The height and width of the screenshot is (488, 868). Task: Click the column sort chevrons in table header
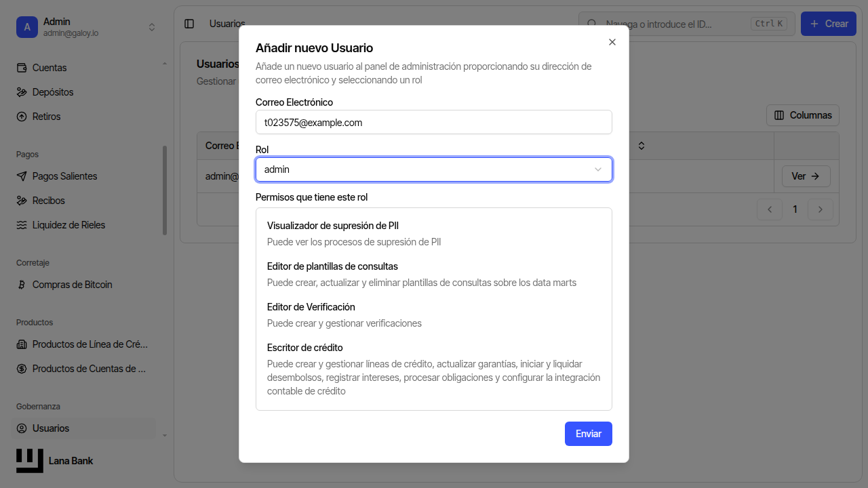(641, 146)
